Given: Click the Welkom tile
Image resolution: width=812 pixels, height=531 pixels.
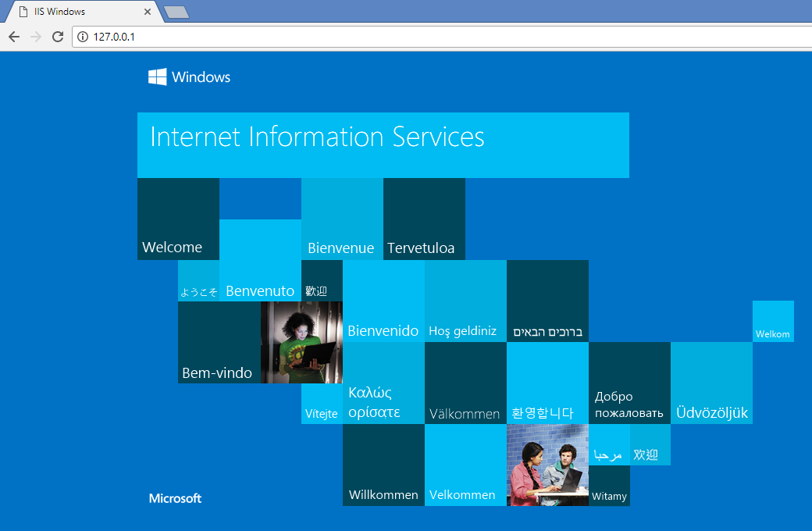Looking at the screenshot, I should click(773, 321).
